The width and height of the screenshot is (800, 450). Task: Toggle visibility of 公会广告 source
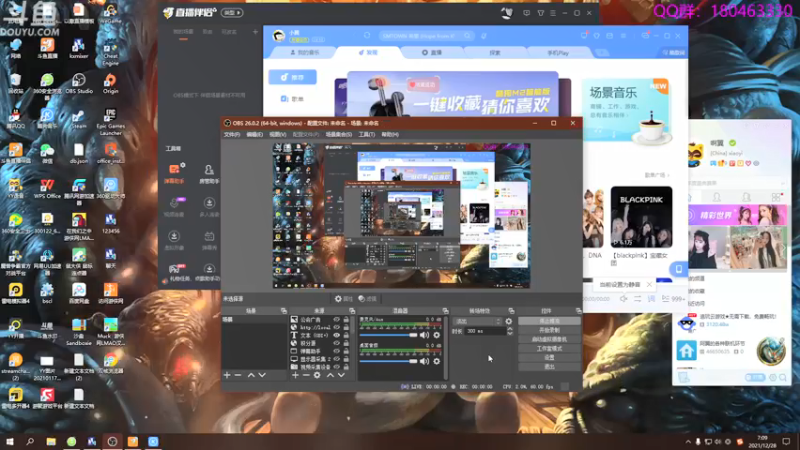[336, 319]
